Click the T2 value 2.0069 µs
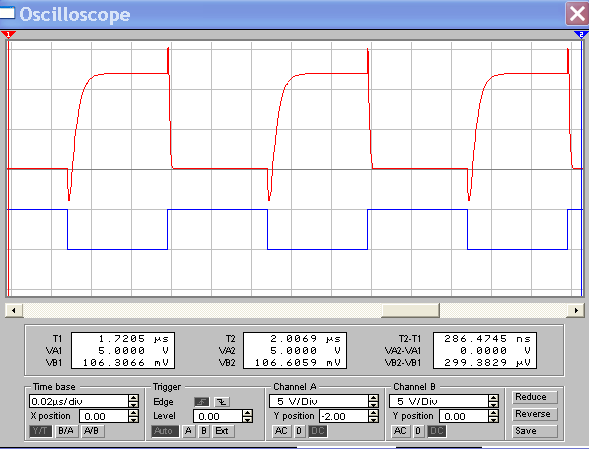 (305, 339)
